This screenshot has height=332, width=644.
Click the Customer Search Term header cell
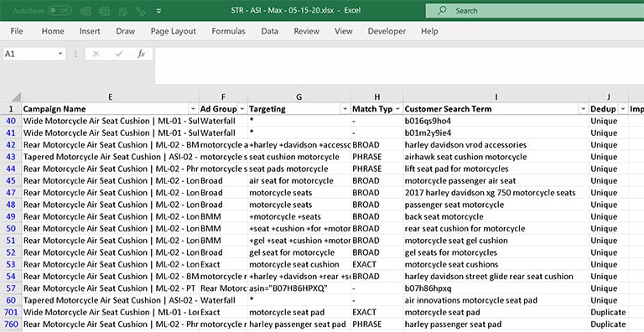pos(496,109)
